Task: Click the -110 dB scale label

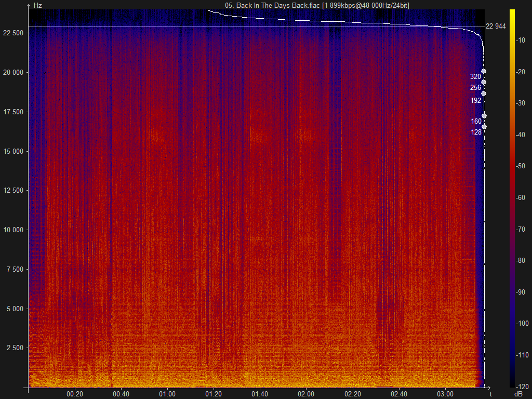Action: (x=522, y=355)
